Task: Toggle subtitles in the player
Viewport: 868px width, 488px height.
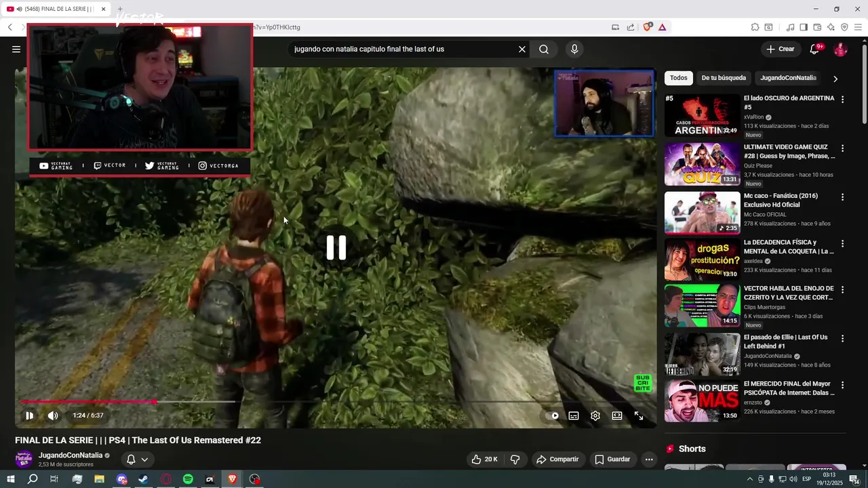Action: [574, 415]
